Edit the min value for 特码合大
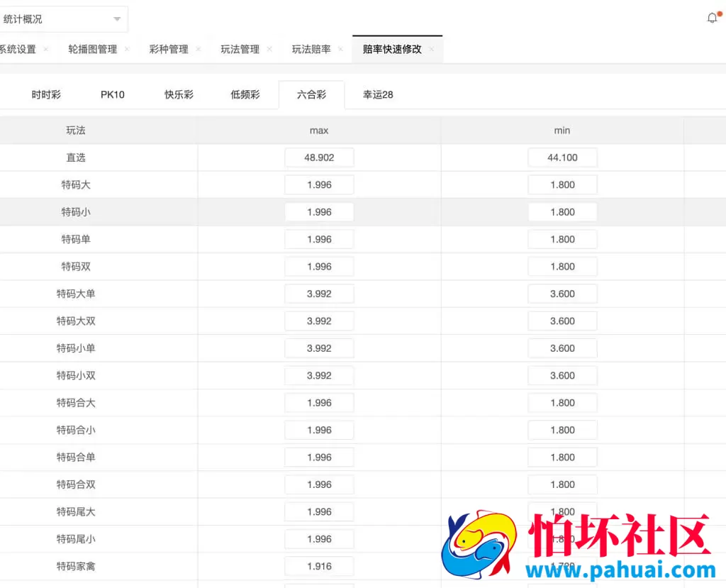 click(562, 402)
